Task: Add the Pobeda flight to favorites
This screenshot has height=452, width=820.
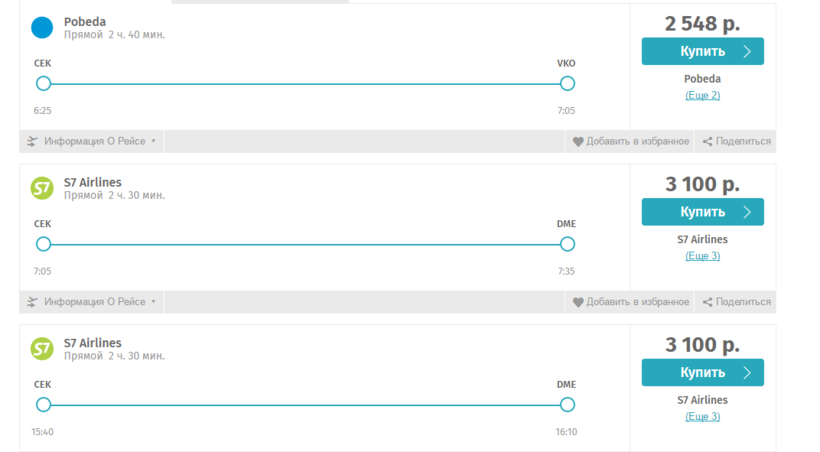Action: [x=637, y=142]
